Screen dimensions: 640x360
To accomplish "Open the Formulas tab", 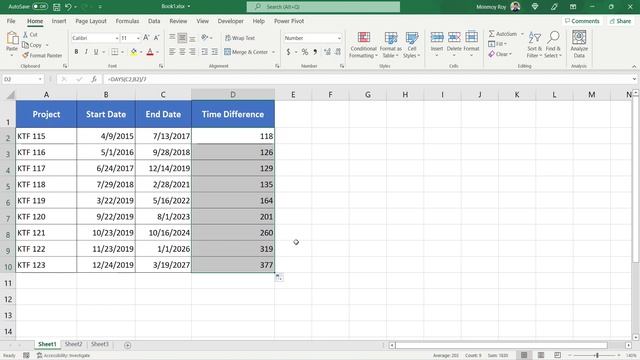I will (x=127, y=21).
